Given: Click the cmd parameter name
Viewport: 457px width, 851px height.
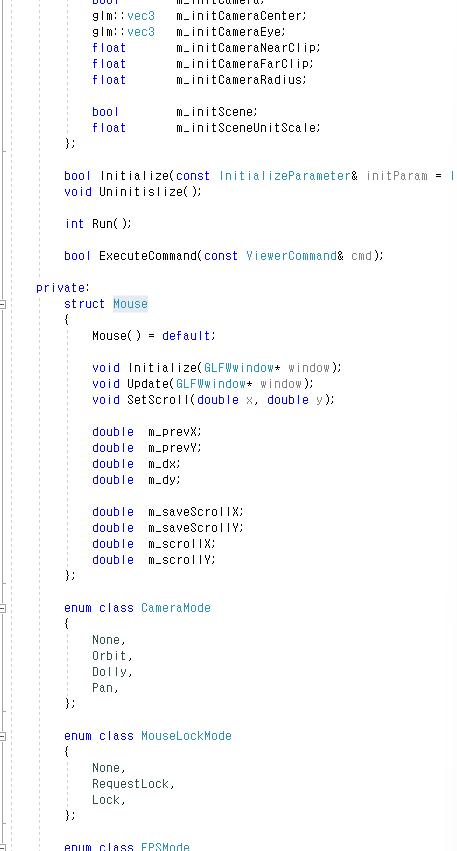Looking at the screenshot, I should point(361,256).
